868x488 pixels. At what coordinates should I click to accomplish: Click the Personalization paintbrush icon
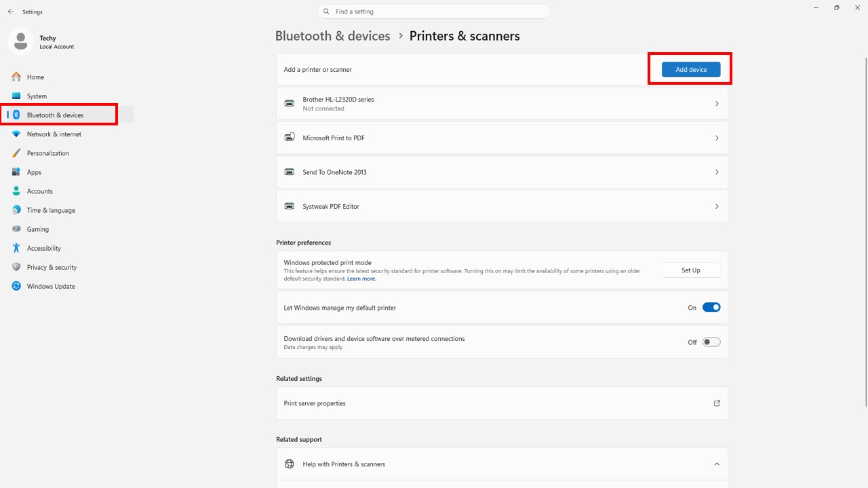point(16,153)
